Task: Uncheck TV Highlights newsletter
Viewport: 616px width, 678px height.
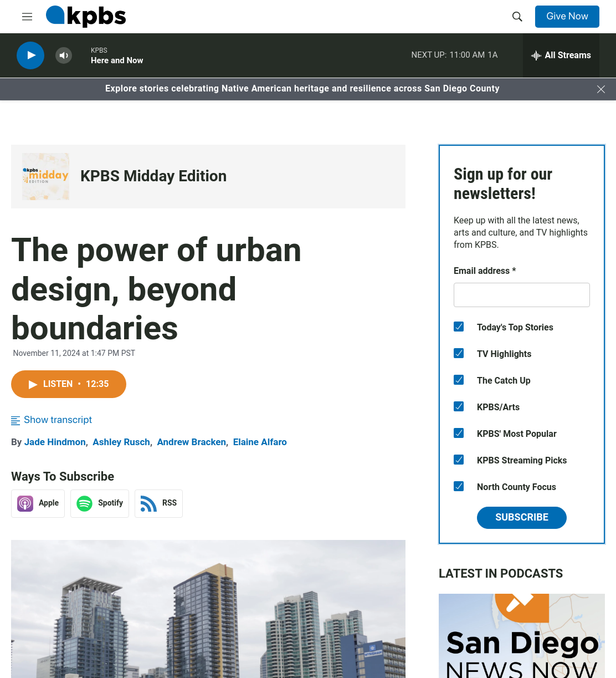Action: click(x=459, y=353)
